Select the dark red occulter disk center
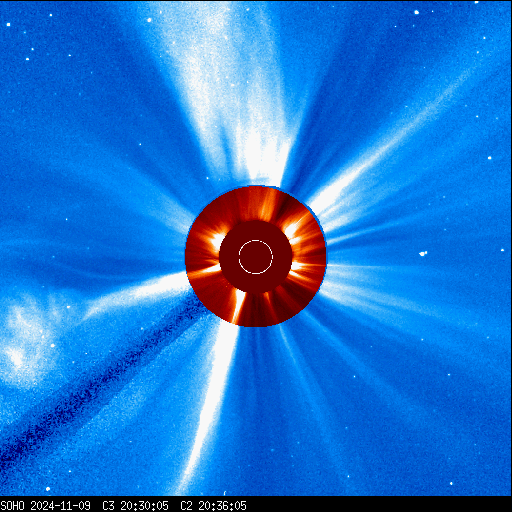This screenshot has width=512, height=512. (x=256, y=257)
